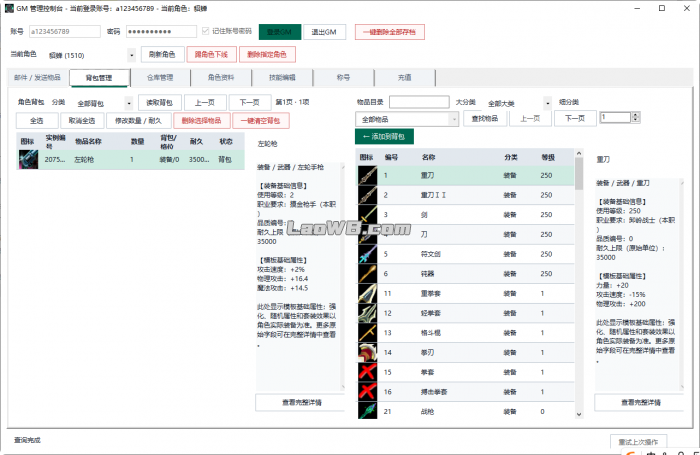Click the item catalog 上一页 button
Image resolution: width=700 pixels, height=455 pixels.
coord(530,119)
